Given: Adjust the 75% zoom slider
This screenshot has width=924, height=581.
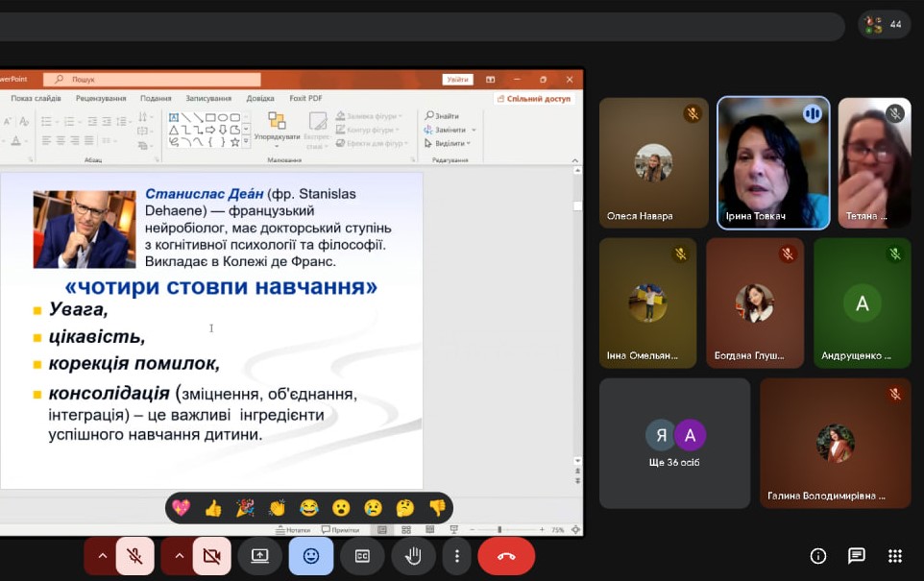Looking at the screenshot, I should tap(500, 528).
